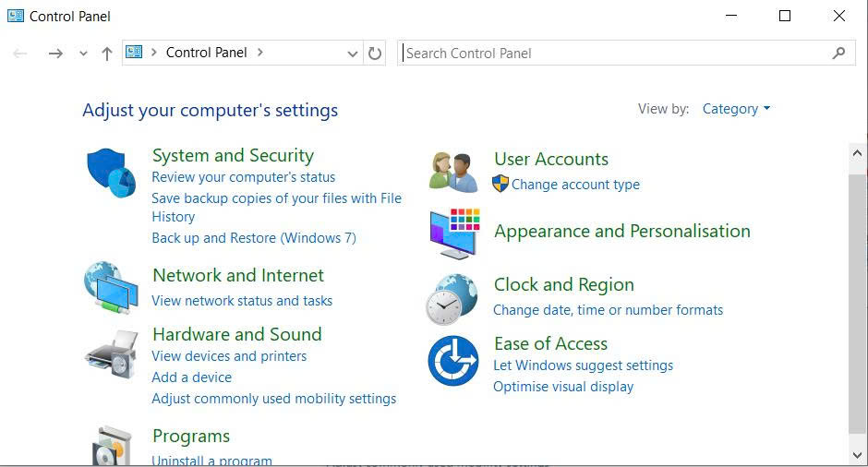Click the Appearance and Personalisation monitor icon
Screen dimensions: 868x467
(454, 233)
